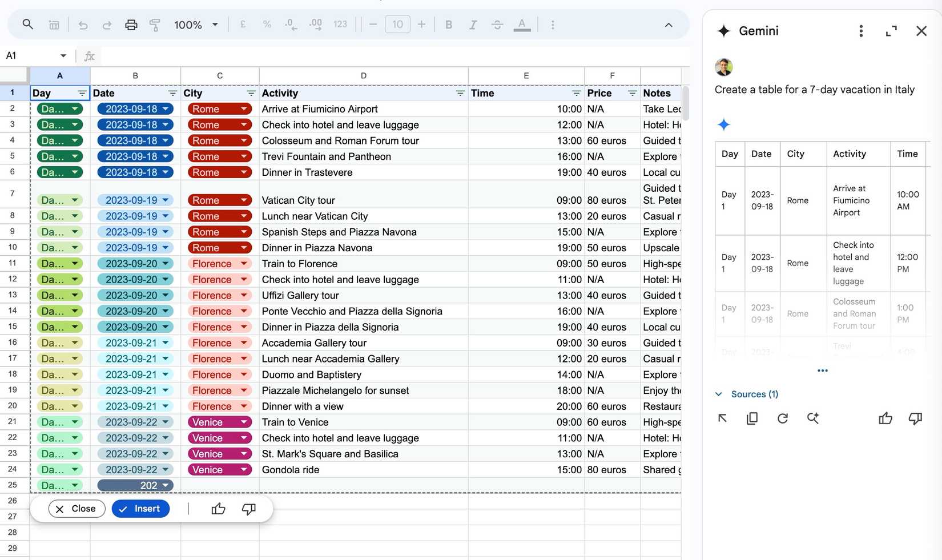Open filter dropdown on Activity column

[460, 93]
